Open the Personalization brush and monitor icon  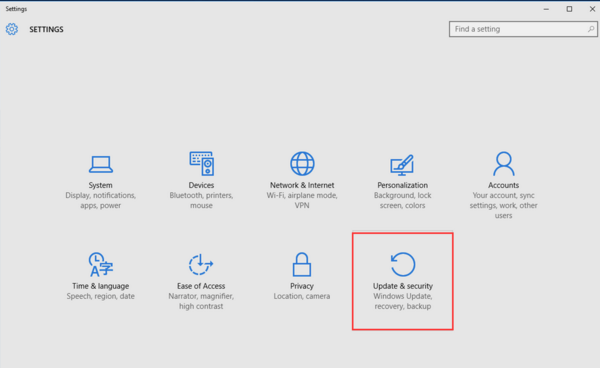point(402,165)
